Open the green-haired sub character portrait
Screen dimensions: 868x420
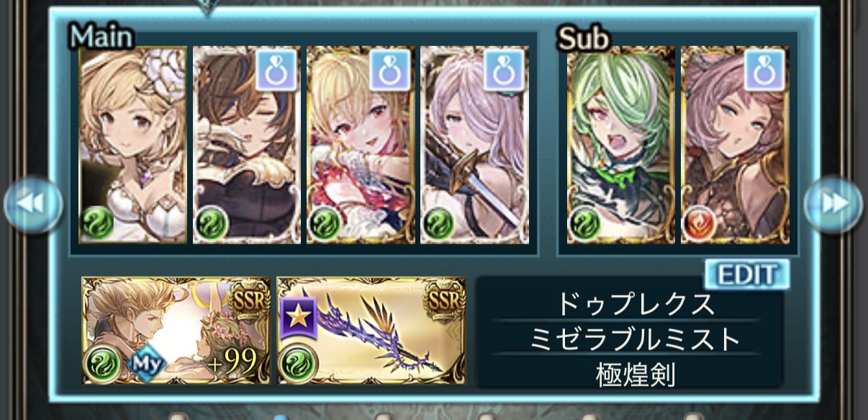[620, 145]
